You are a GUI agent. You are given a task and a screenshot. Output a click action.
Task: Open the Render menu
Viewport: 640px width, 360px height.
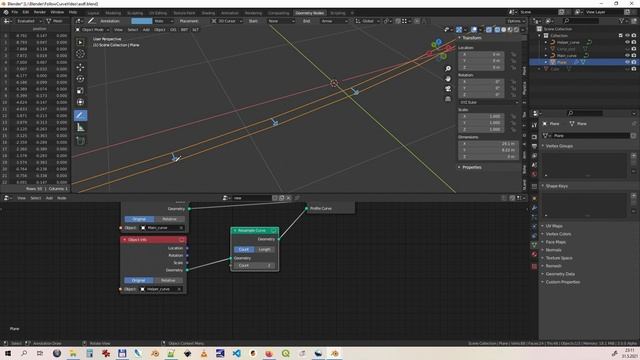(x=40, y=12)
